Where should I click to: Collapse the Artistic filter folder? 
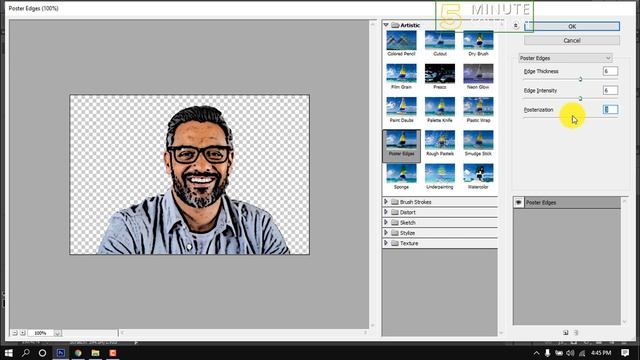point(386,25)
